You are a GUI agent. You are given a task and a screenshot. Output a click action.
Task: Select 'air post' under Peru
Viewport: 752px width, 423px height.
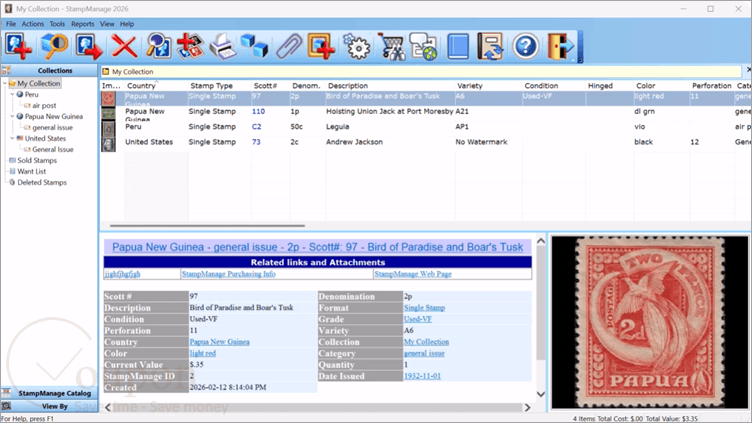coord(44,106)
